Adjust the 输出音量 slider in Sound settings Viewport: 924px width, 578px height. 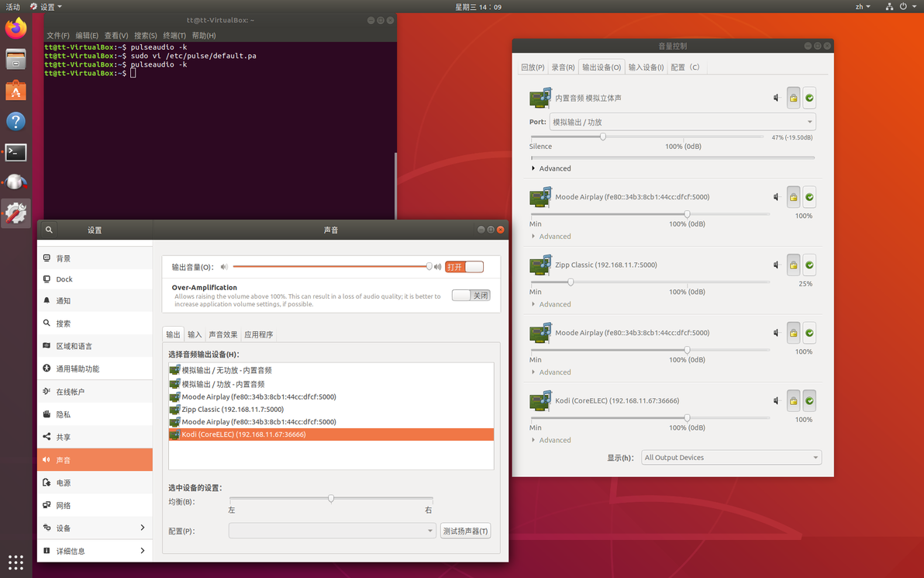coord(331,267)
